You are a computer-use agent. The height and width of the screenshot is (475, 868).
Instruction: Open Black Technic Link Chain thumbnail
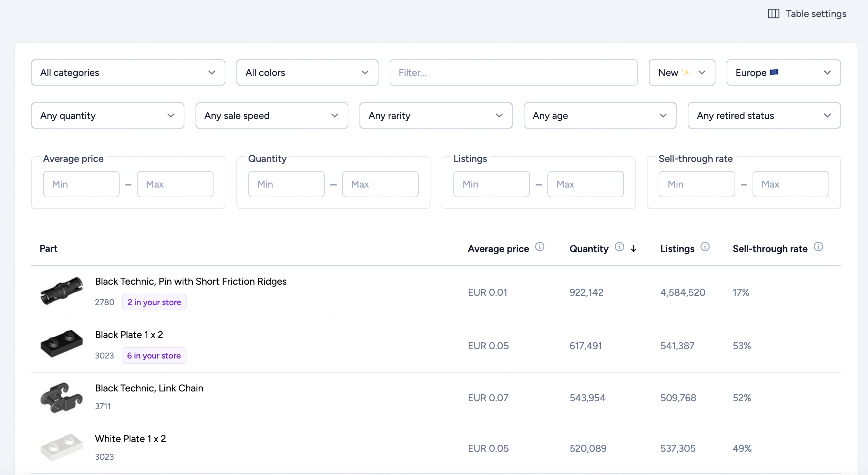[x=62, y=397]
